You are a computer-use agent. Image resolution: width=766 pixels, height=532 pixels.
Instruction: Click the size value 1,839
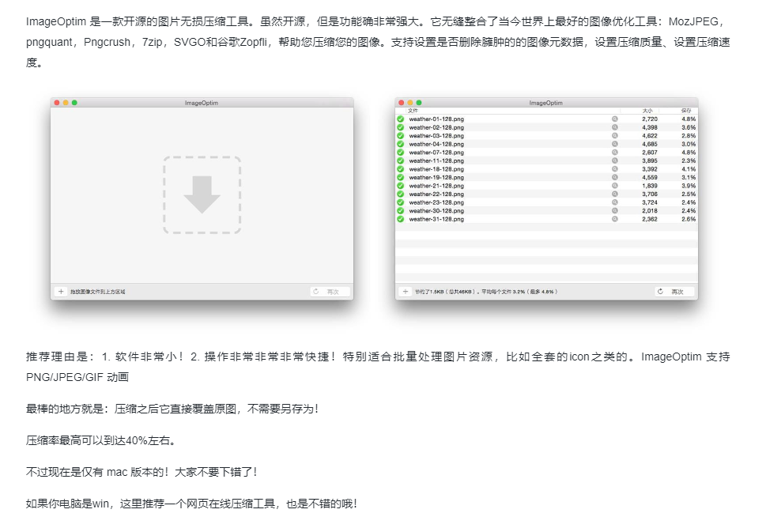point(650,186)
